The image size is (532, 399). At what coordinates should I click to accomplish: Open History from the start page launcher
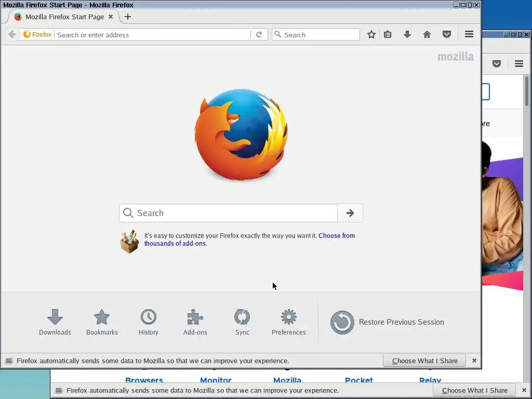point(148,322)
